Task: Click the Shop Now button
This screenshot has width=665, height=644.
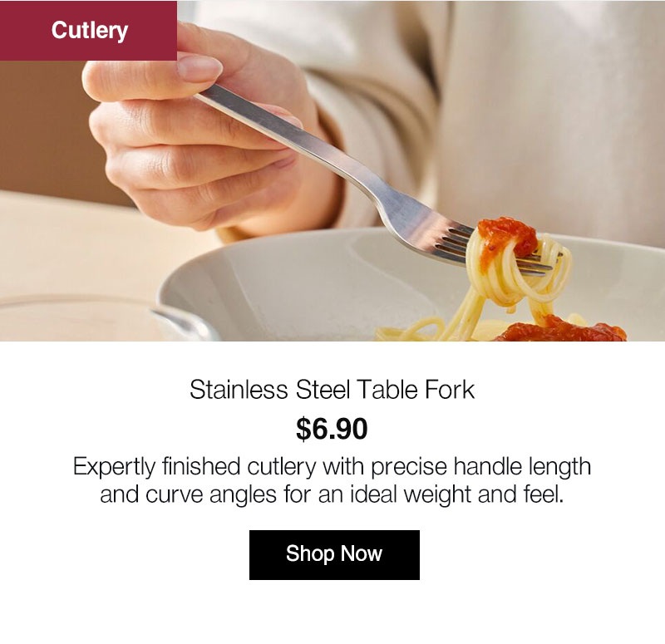Action: (334, 554)
